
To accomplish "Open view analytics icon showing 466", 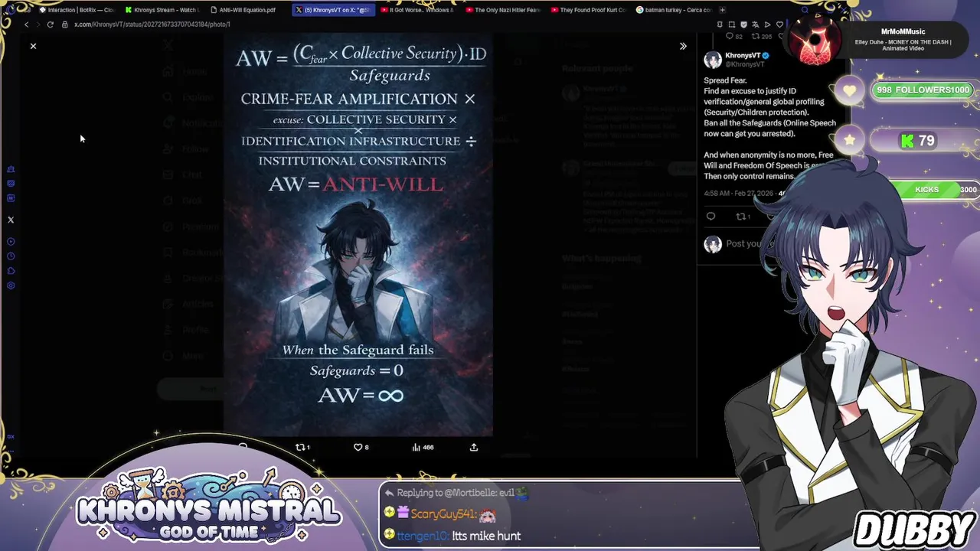I will coord(423,447).
